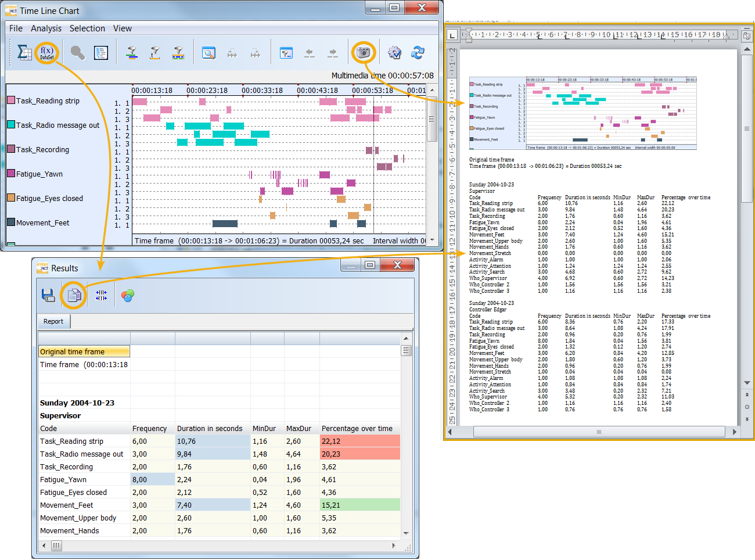Screen dimensions: 755x560
Task: Click the Sigma table summary icon
Action: [24, 53]
